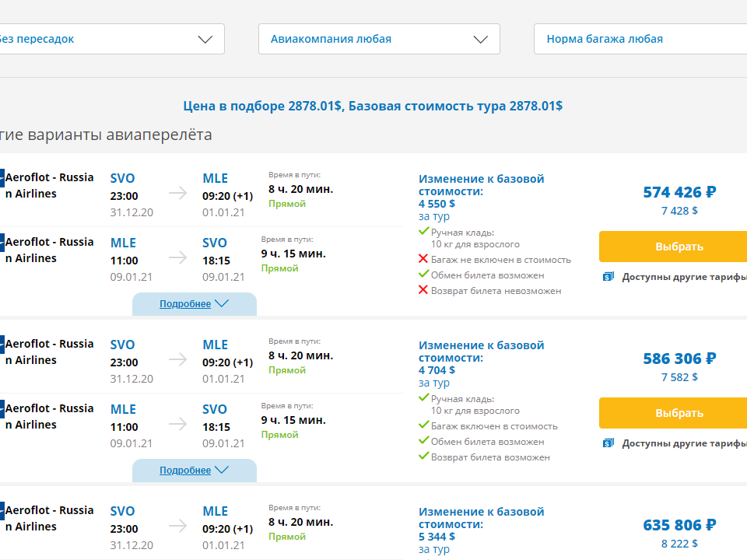Viewport: 747px width, 560px height.
Task: Click the '5 344 $' base cost change
Action: pos(437,537)
